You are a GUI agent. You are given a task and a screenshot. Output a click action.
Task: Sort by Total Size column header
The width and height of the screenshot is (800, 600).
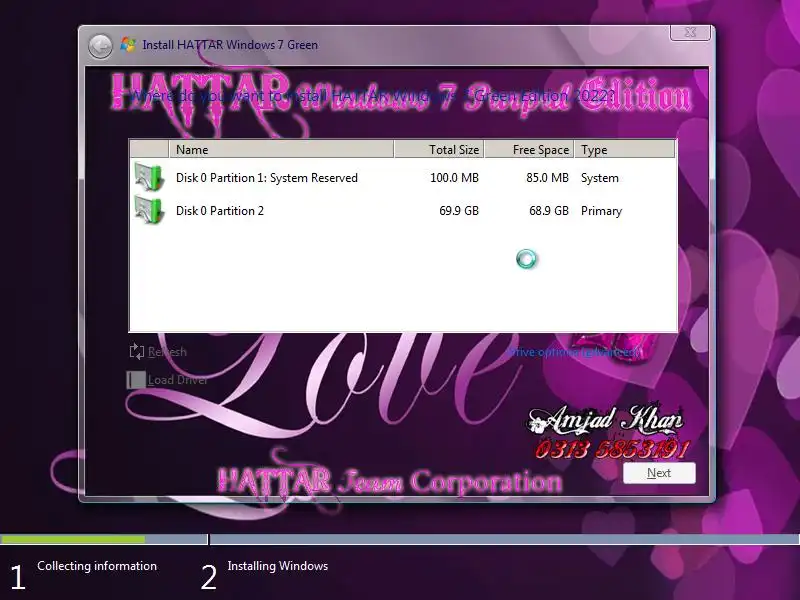pyautogui.click(x=439, y=149)
